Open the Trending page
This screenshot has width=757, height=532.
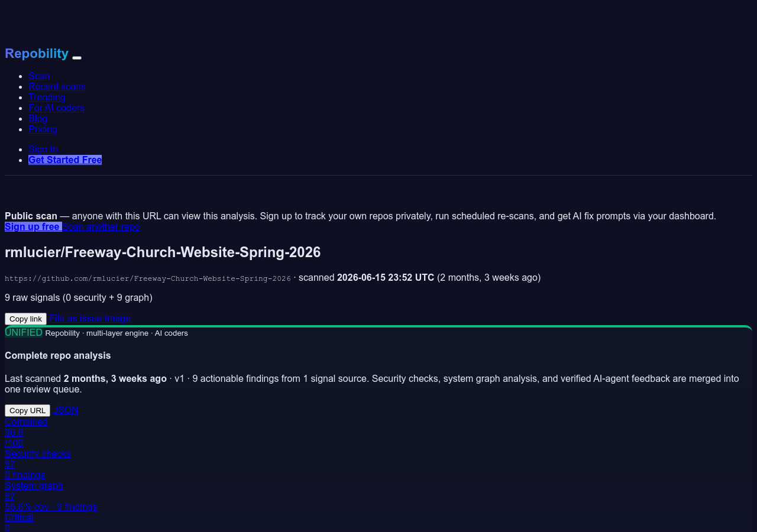click(47, 97)
